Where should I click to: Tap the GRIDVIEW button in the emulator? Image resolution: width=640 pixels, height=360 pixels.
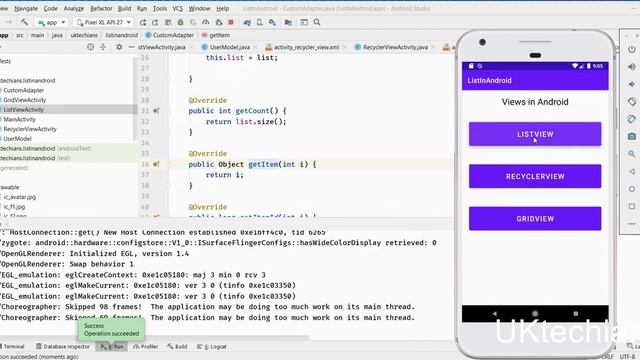[x=535, y=219]
